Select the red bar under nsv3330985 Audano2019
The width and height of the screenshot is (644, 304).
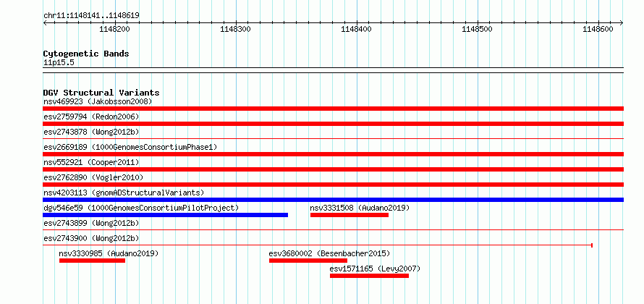[x=92, y=261]
